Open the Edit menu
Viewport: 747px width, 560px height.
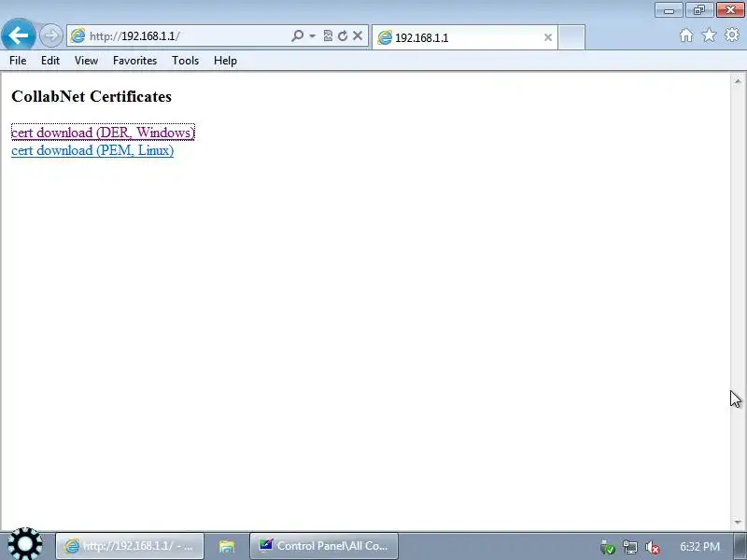[50, 61]
